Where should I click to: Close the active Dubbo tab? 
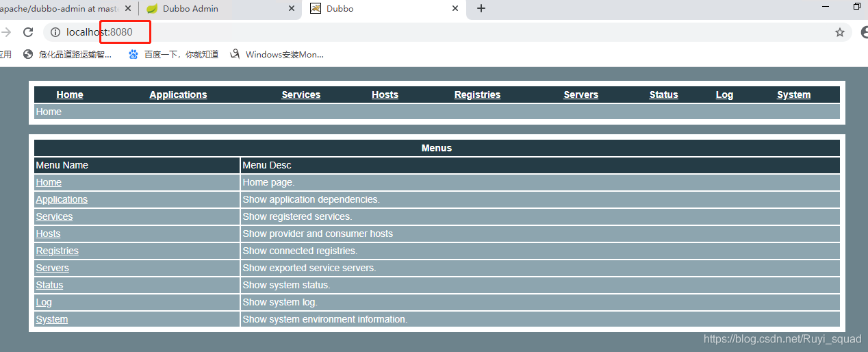point(455,8)
